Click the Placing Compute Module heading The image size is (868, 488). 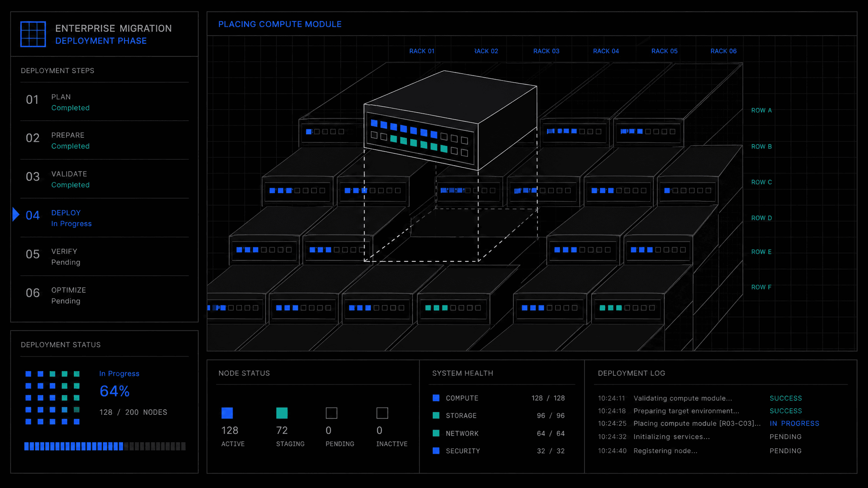pos(280,24)
